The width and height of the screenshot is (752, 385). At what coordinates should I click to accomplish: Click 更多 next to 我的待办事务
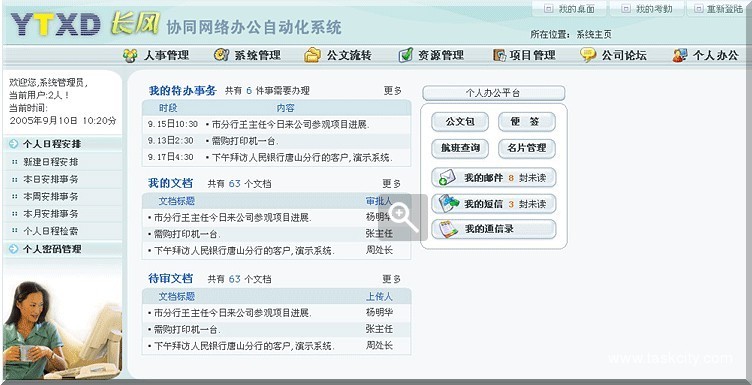[x=392, y=90]
